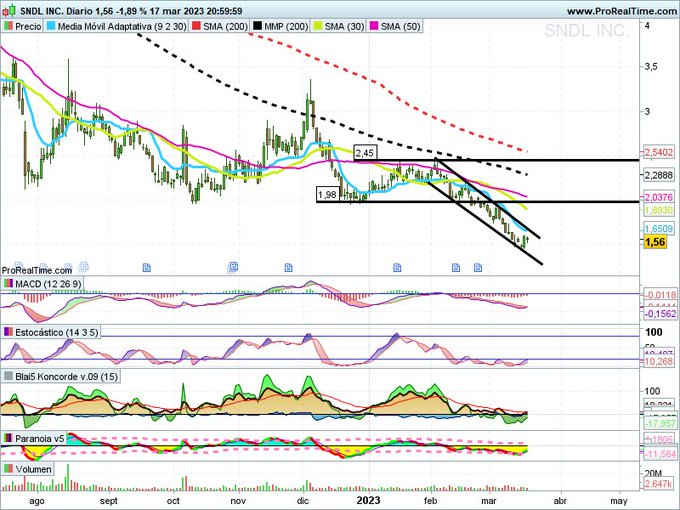Viewport: 680px width, 510px height.
Task: Click the 2,5402 SMA 200 value tag
Action: [x=658, y=152]
